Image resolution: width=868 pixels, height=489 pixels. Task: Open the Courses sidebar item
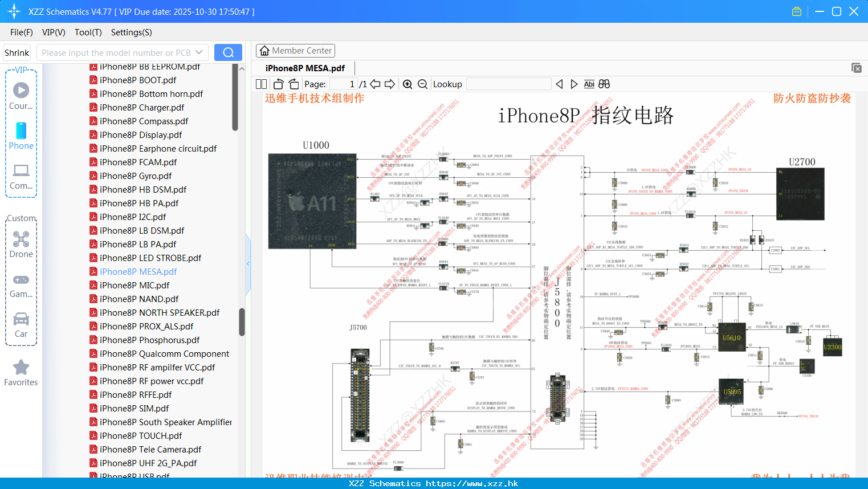tap(21, 96)
